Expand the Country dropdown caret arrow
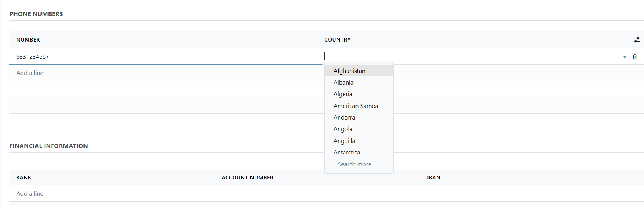The width and height of the screenshot is (644, 206). point(624,57)
